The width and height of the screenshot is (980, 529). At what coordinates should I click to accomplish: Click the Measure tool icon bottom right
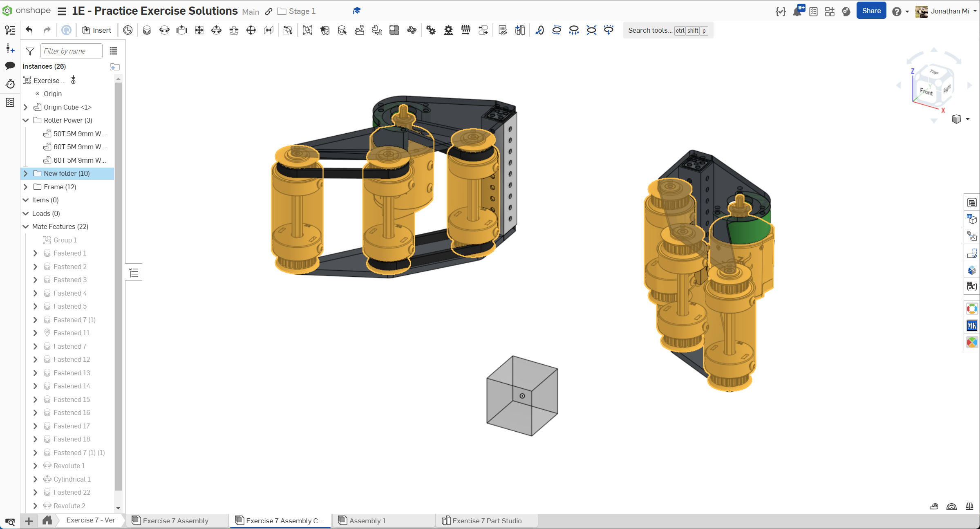point(934,507)
